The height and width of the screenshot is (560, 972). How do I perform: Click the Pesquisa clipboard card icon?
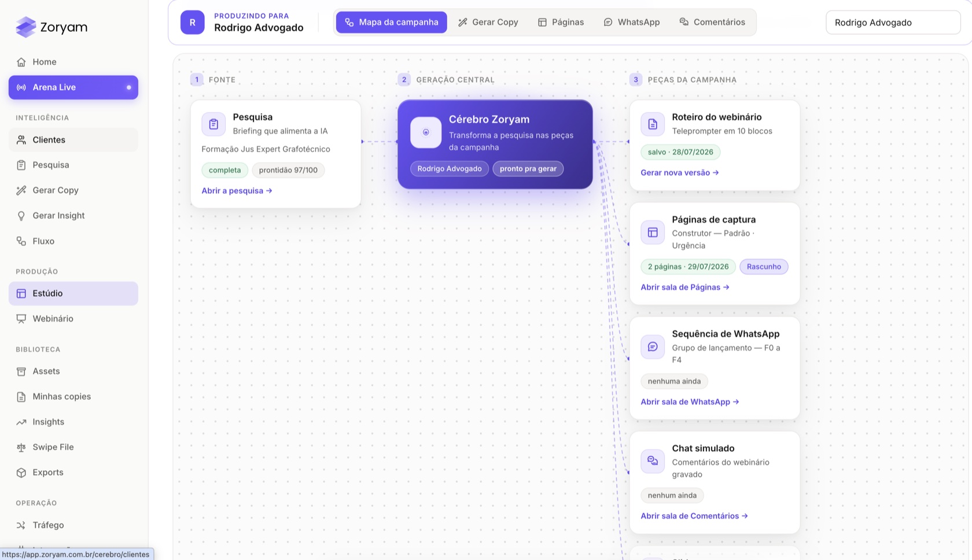[x=213, y=124]
